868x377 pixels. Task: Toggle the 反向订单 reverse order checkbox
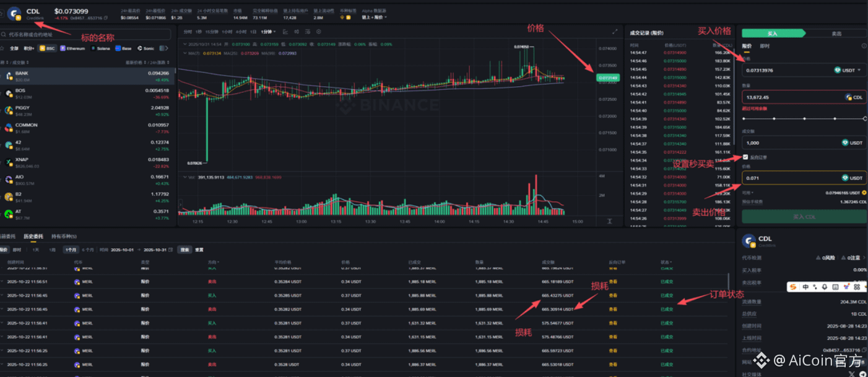(x=745, y=157)
